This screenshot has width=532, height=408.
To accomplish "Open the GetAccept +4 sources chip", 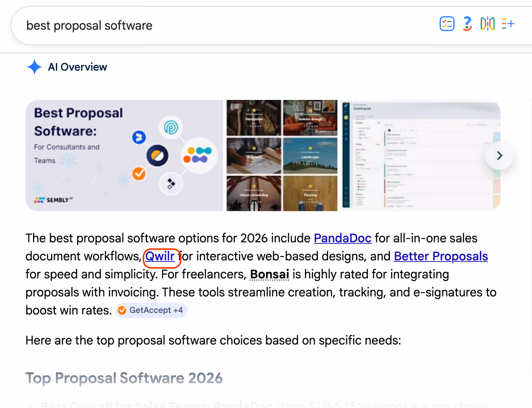I will (x=151, y=310).
